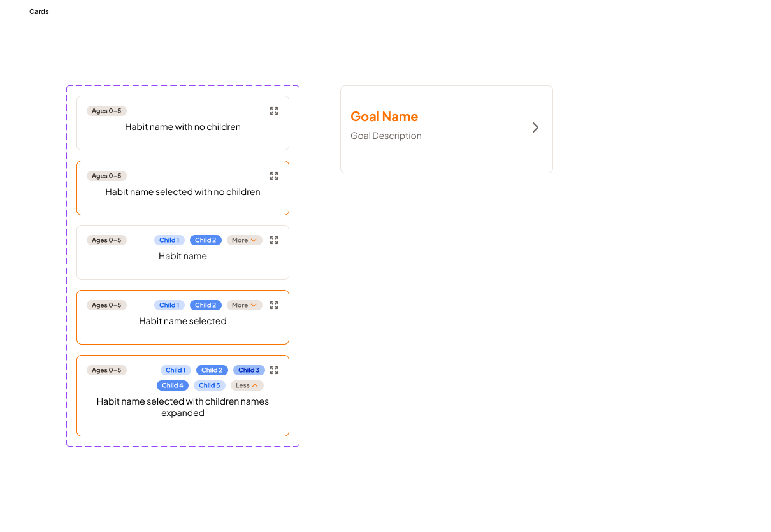This screenshot has height=532, width=771.
Task: Expand More chip on the 'Habit name selected' card
Action: coord(245,305)
